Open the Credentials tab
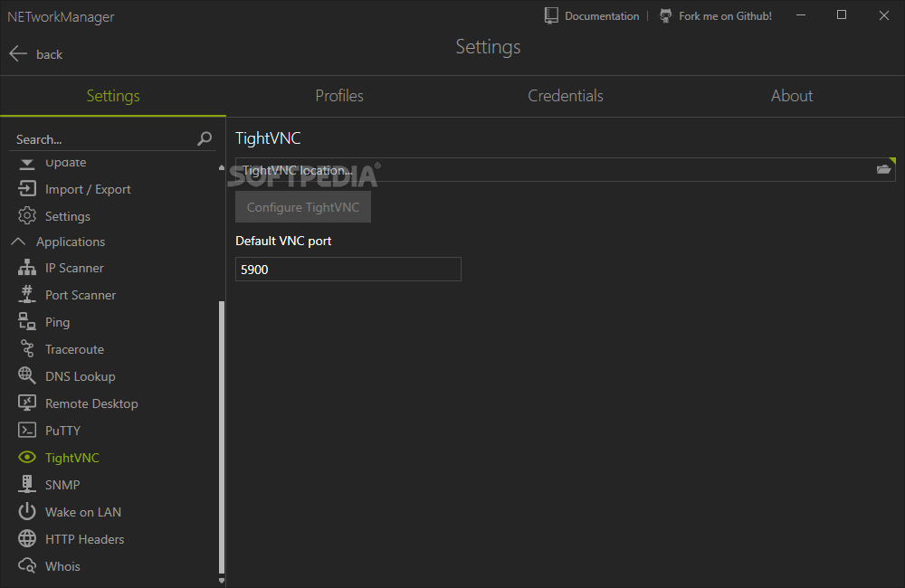 point(566,96)
